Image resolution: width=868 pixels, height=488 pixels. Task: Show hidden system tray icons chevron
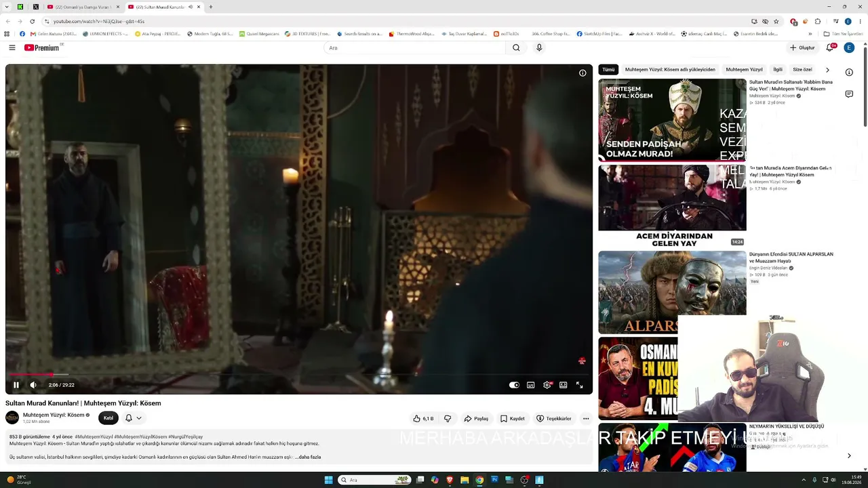point(805,480)
